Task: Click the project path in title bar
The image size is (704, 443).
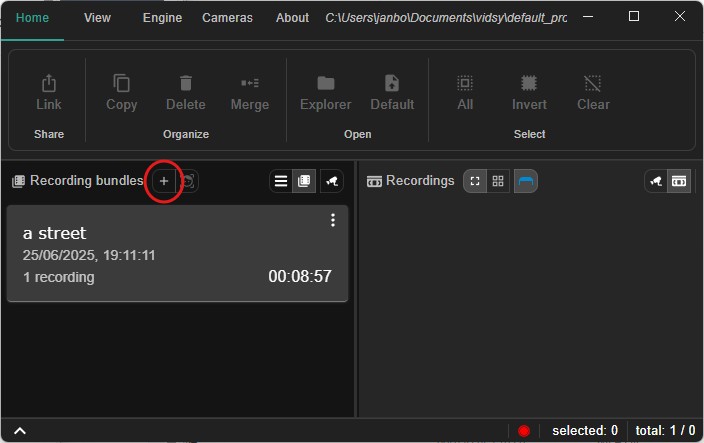Action: [x=446, y=18]
